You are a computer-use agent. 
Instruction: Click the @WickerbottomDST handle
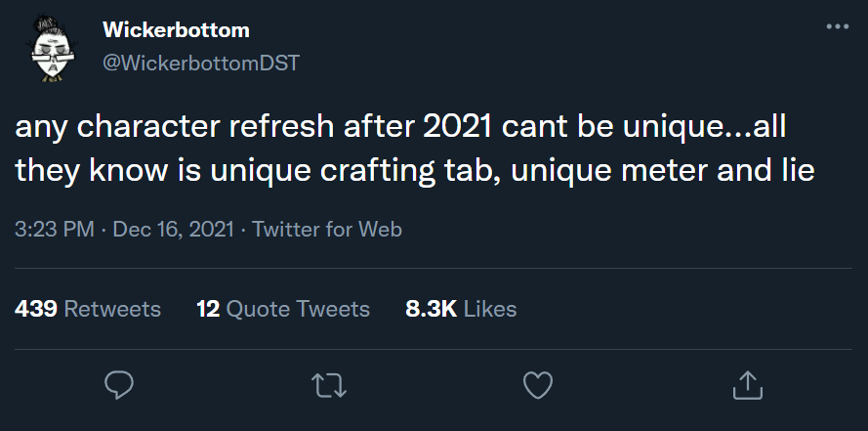pyautogui.click(x=200, y=63)
